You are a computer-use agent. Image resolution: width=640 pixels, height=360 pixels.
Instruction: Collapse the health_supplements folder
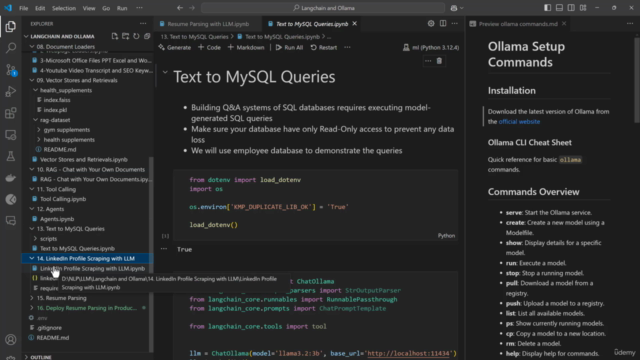coord(36,90)
